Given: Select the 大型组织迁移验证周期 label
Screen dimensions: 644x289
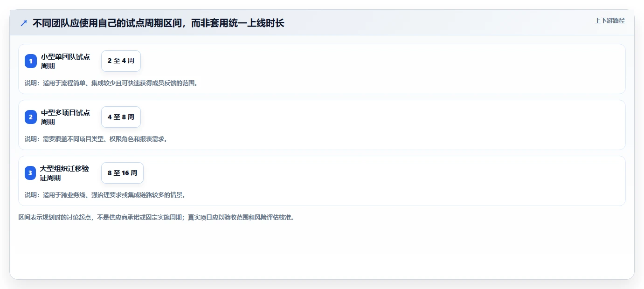Looking at the screenshot, I should point(65,173).
